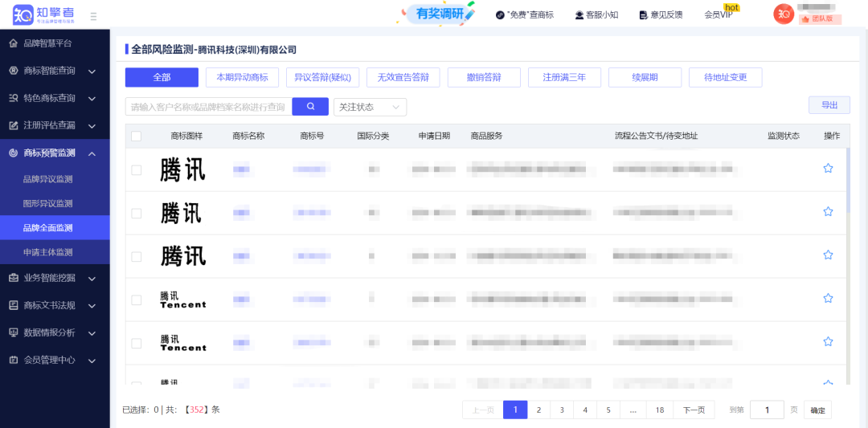Image resolution: width=868 pixels, height=428 pixels.
Task: Star the third 腾讯 trademark row
Action: click(x=828, y=255)
